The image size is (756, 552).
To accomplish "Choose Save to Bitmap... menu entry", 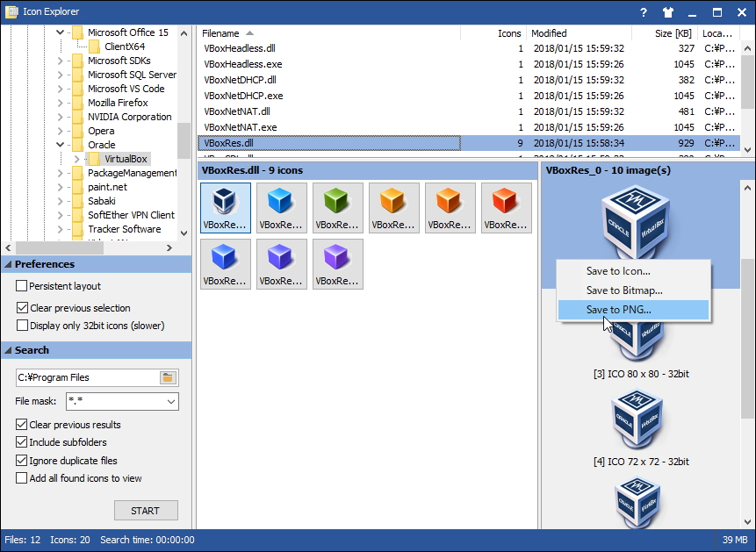I will pos(634,290).
